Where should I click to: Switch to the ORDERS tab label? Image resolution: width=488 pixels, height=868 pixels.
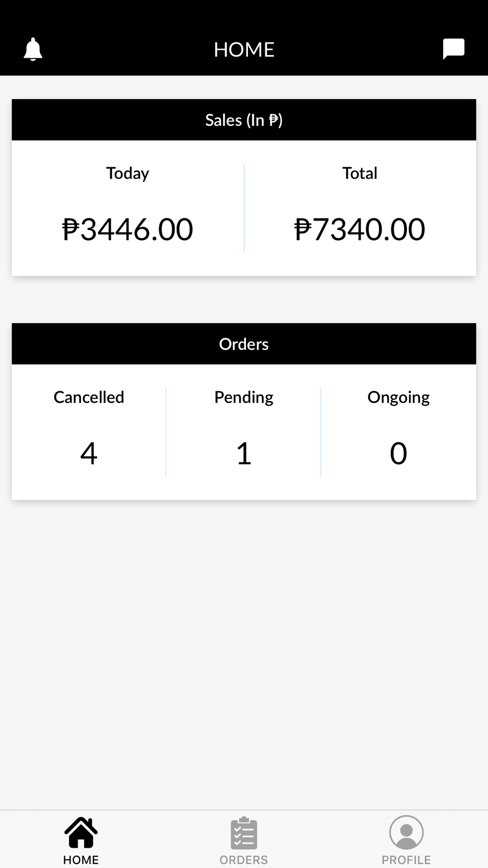pos(244,860)
